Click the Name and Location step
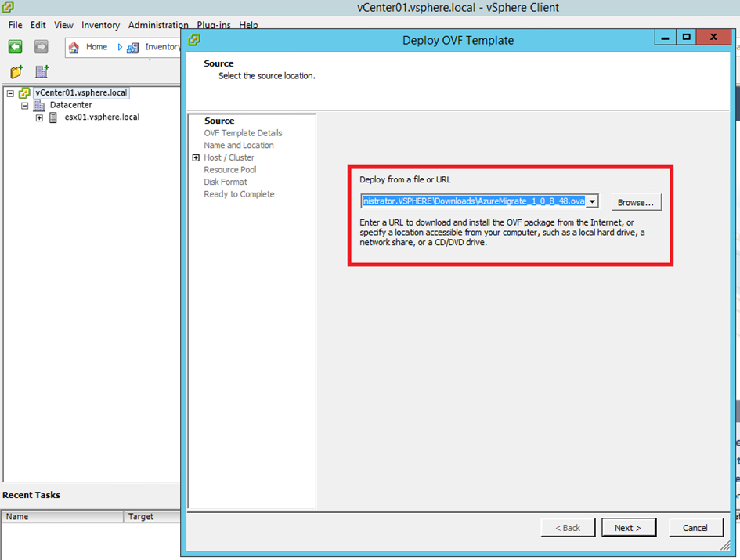This screenshot has width=740, height=560. click(239, 146)
